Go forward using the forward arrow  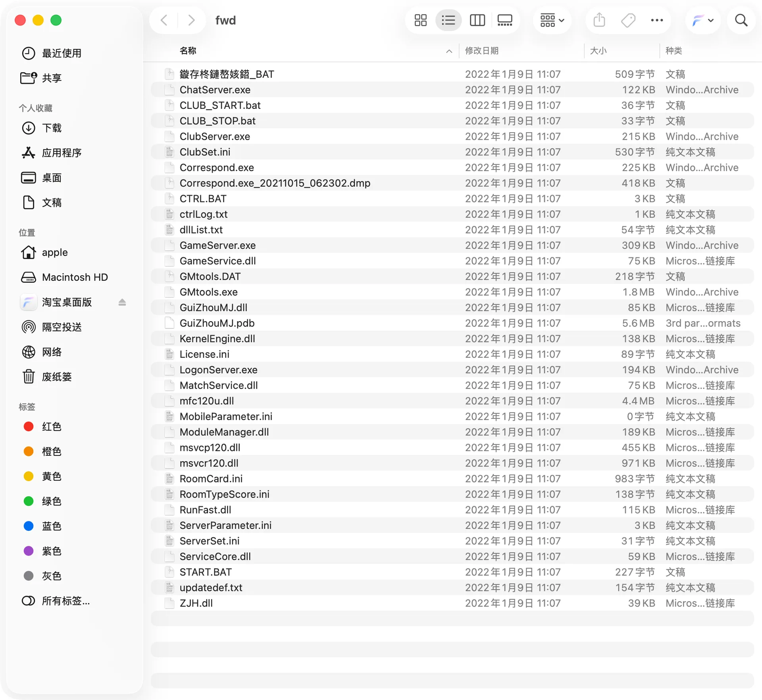(191, 20)
